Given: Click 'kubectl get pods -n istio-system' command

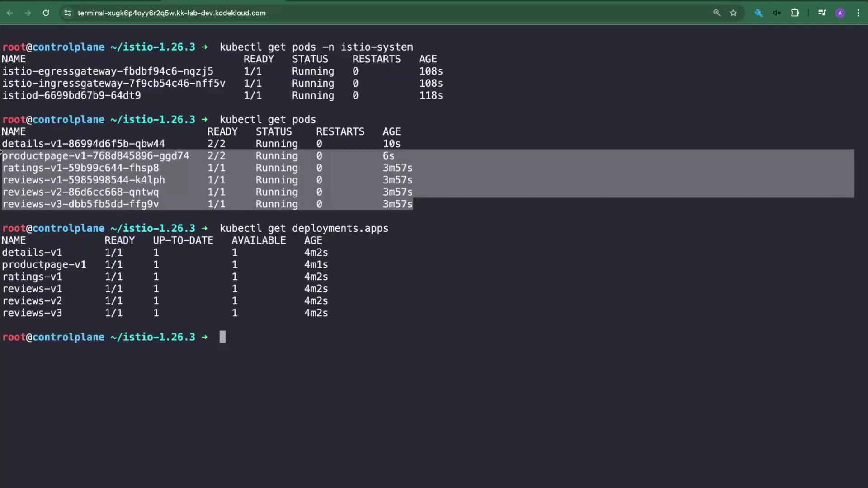Looking at the screenshot, I should tap(316, 47).
